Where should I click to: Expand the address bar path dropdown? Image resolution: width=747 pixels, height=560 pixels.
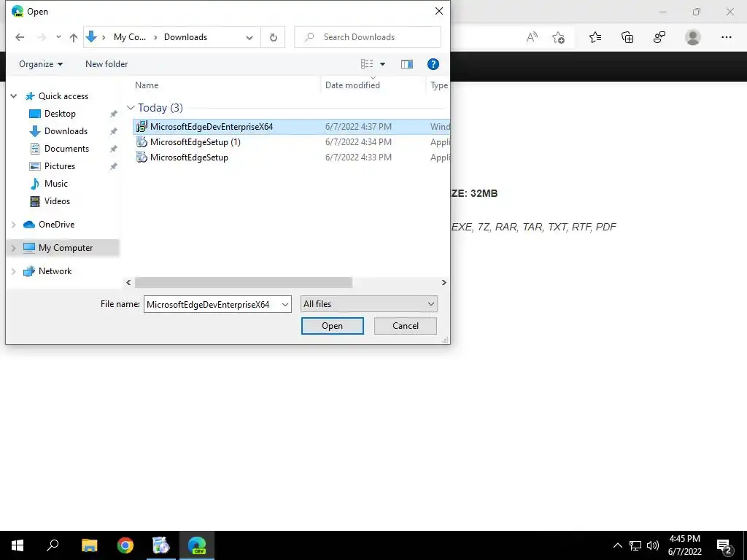pyautogui.click(x=249, y=37)
